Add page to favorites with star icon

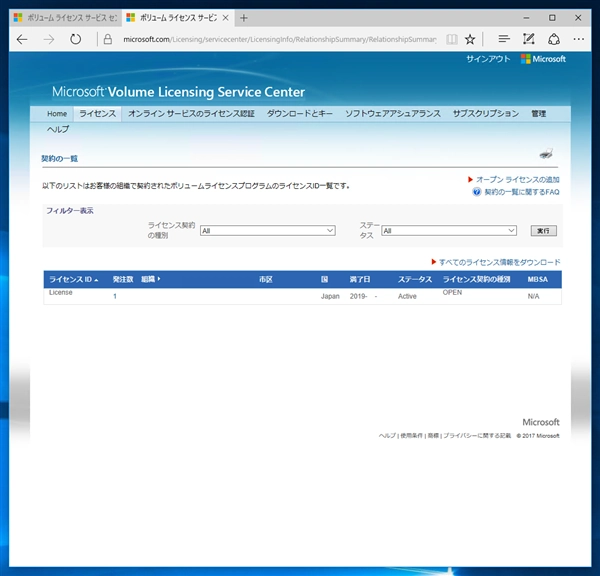tap(470, 39)
